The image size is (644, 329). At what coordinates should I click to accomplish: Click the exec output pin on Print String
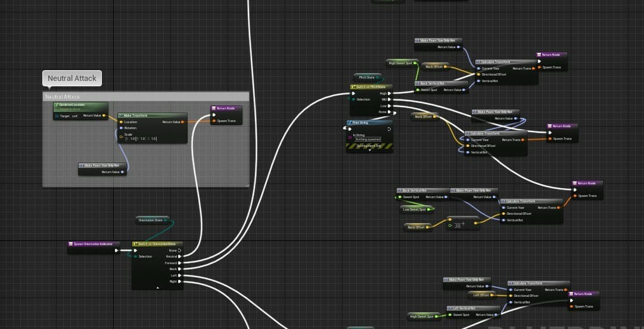point(390,129)
